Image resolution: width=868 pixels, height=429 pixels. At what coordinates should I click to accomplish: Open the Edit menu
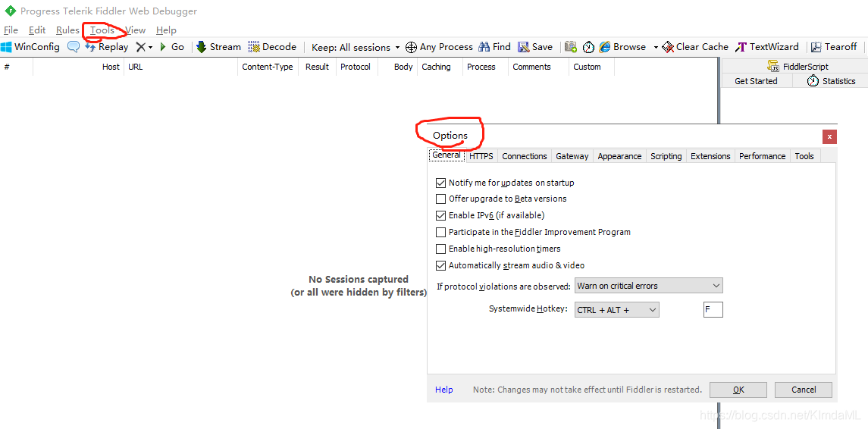coord(37,30)
